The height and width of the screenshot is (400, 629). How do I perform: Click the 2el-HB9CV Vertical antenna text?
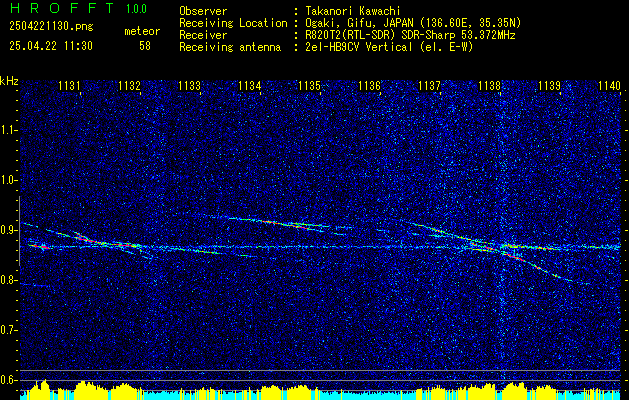(389, 47)
